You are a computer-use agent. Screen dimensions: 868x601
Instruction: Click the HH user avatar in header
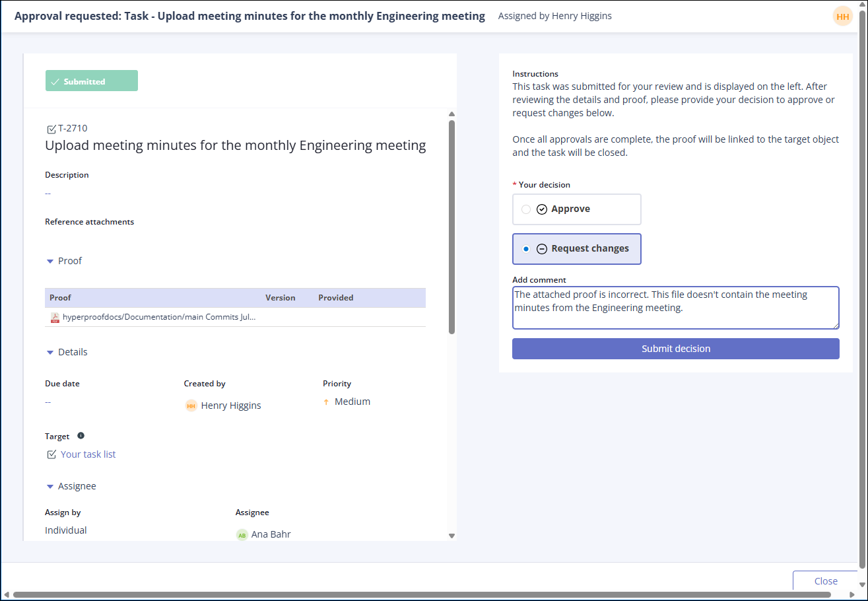click(843, 17)
